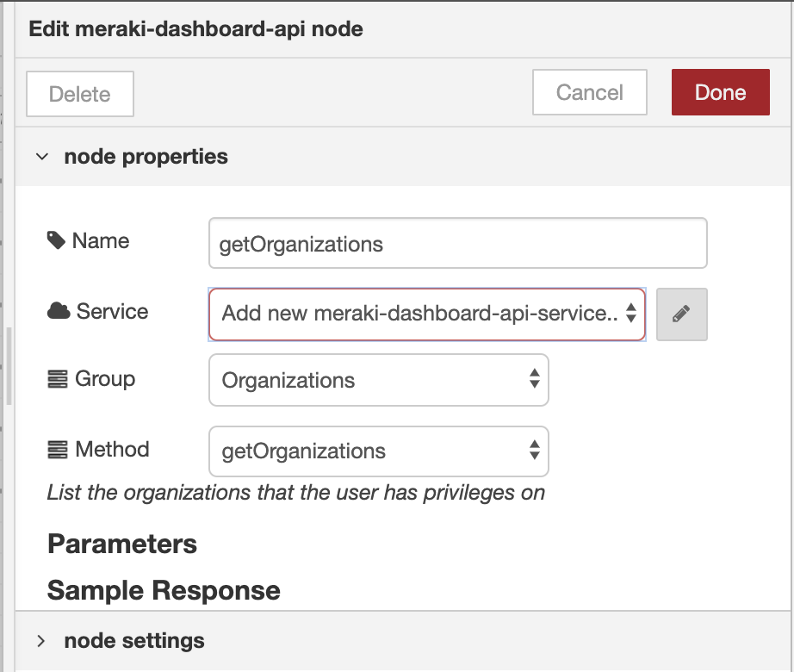794x672 pixels.
Task: Collapse the node properties chevron
Action: click(x=42, y=157)
